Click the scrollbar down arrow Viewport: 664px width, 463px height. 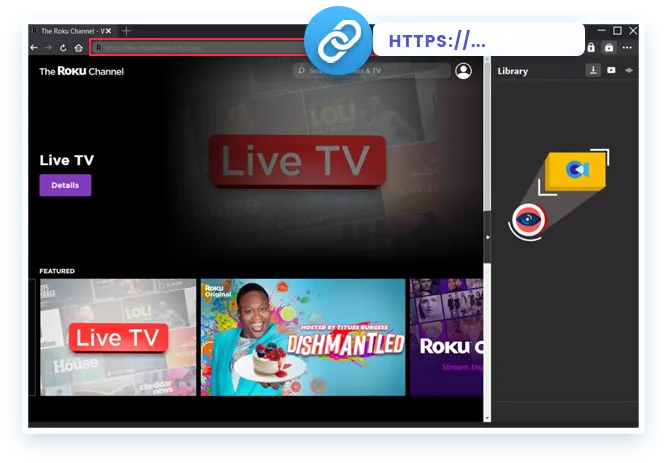coord(487,418)
